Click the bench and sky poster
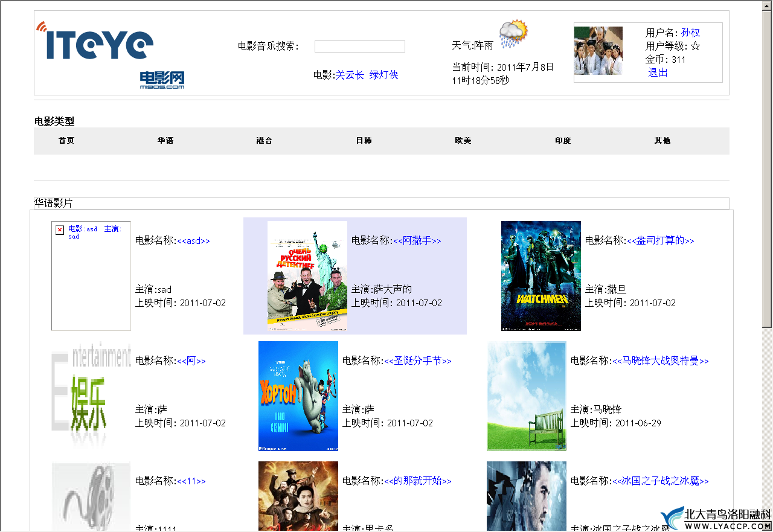The image size is (773, 532). click(527, 396)
